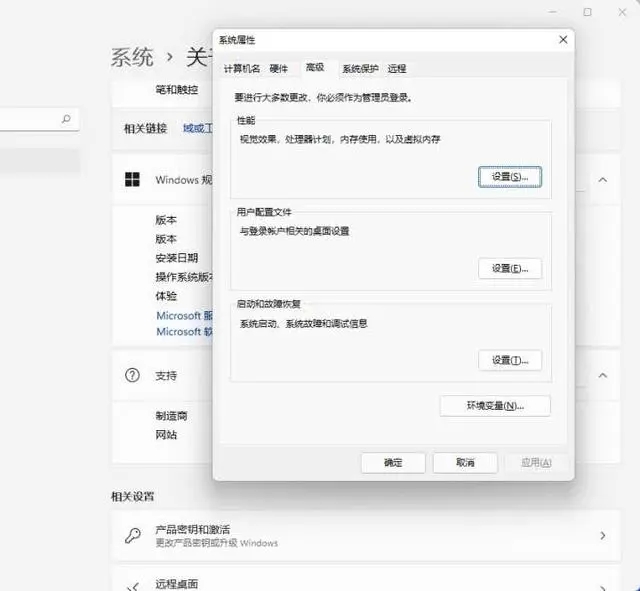
Task: Click the Windows logo icon in Settings
Action: pyautogui.click(x=132, y=179)
